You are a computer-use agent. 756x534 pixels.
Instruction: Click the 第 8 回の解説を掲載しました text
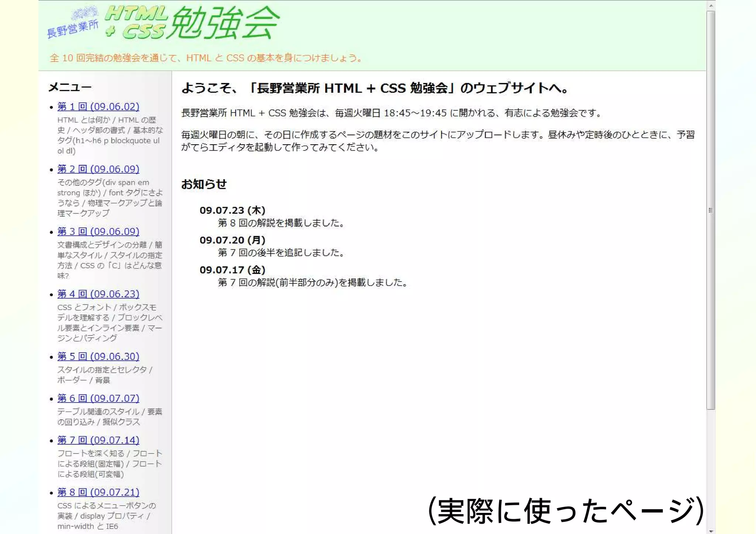pos(281,223)
